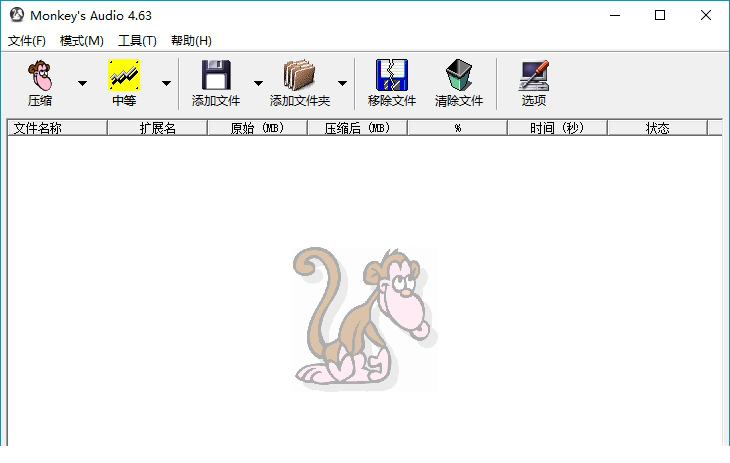
Task: Open the dropdown arrow next to 添加文件
Action: coord(258,84)
